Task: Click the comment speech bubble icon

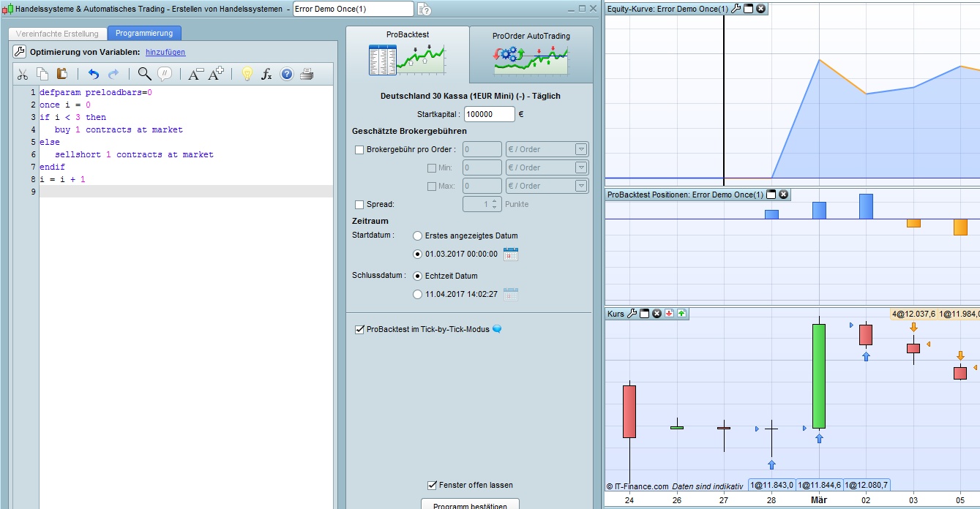Action: [165, 74]
